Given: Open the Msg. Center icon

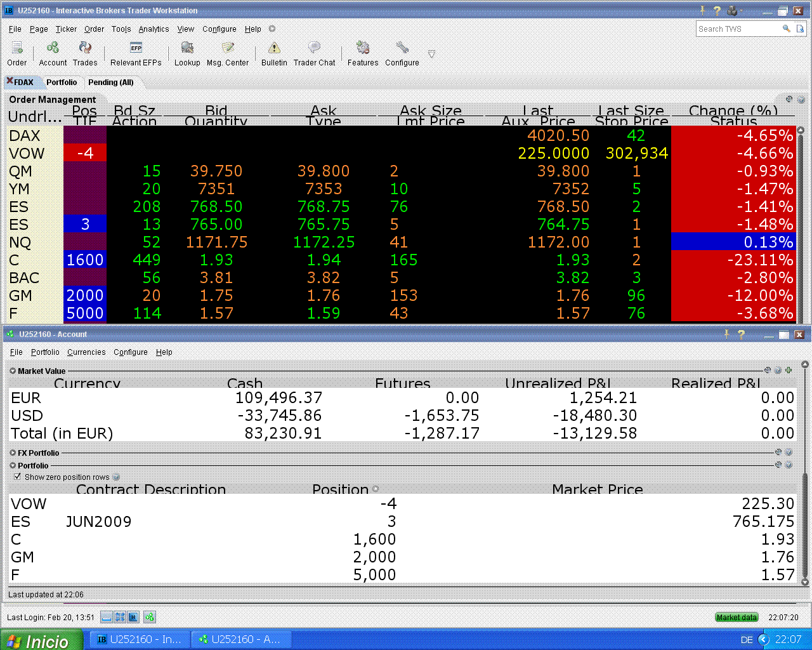Looking at the screenshot, I should click(228, 48).
